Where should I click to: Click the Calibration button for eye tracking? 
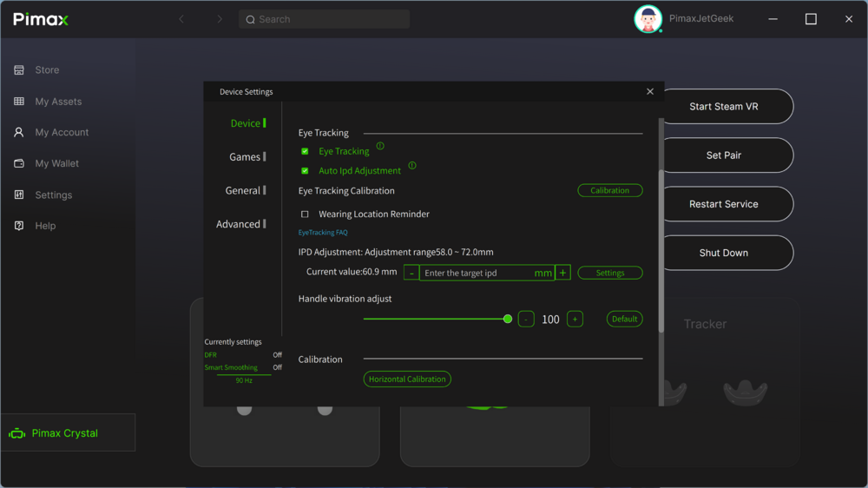coord(609,190)
